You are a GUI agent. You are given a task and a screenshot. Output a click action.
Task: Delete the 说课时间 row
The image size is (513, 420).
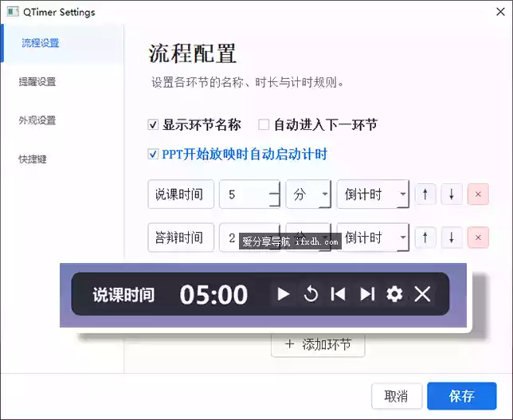478,194
